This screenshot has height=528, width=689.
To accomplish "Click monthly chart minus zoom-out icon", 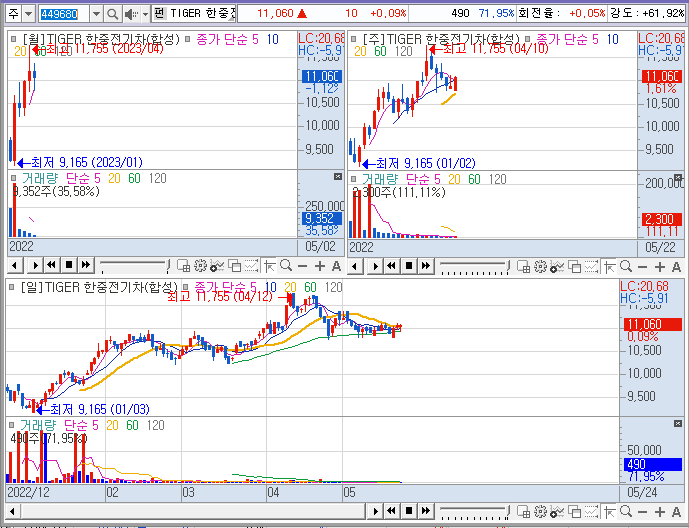I will pyautogui.click(x=302, y=265).
